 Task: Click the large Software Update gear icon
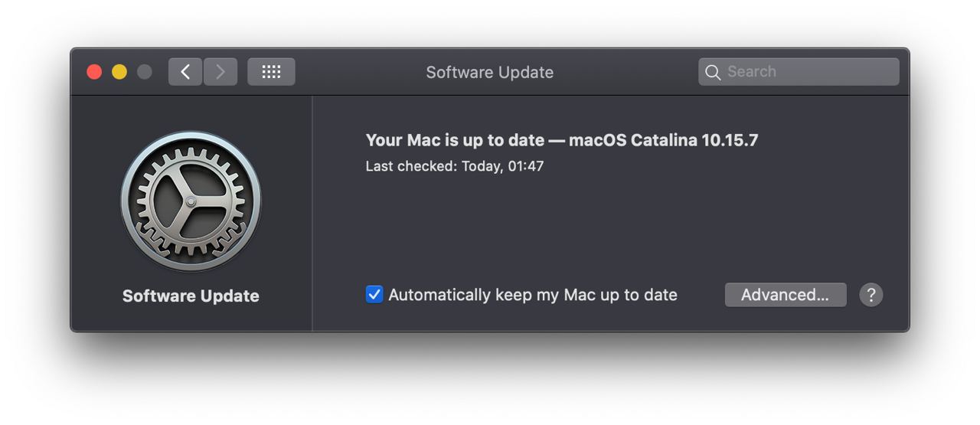pos(191,201)
